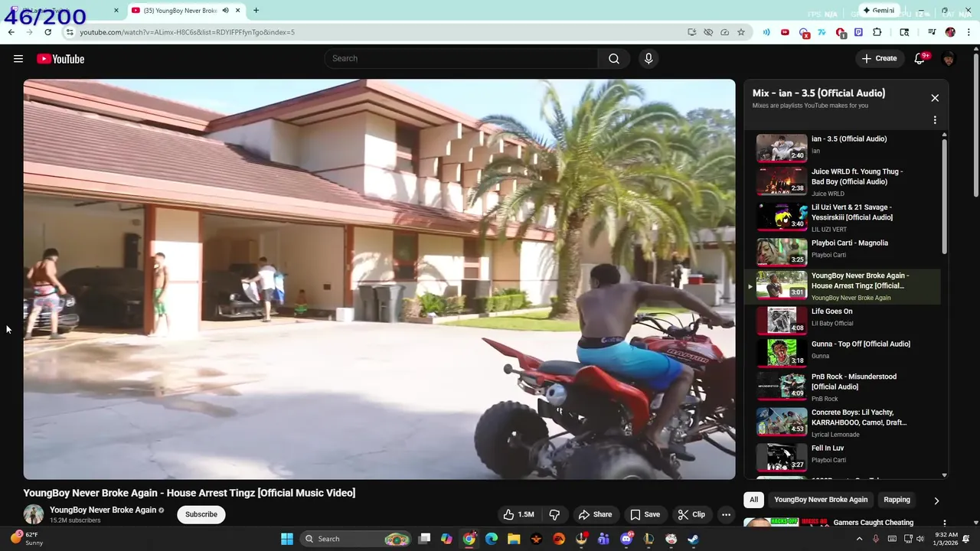The width and height of the screenshot is (980, 551).
Task: Mute the YoungBoy tab via speaker icon
Action: click(x=225, y=11)
